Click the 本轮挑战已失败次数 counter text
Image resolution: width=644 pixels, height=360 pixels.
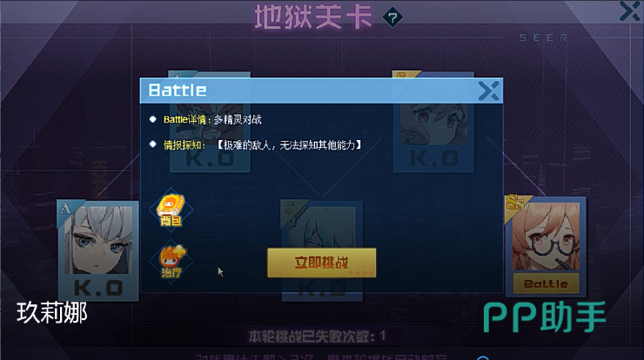317,337
